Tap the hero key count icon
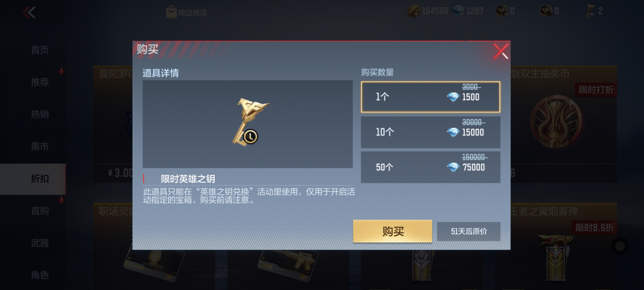The height and width of the screenshot is (290, 644). click(x=590, y=11)
